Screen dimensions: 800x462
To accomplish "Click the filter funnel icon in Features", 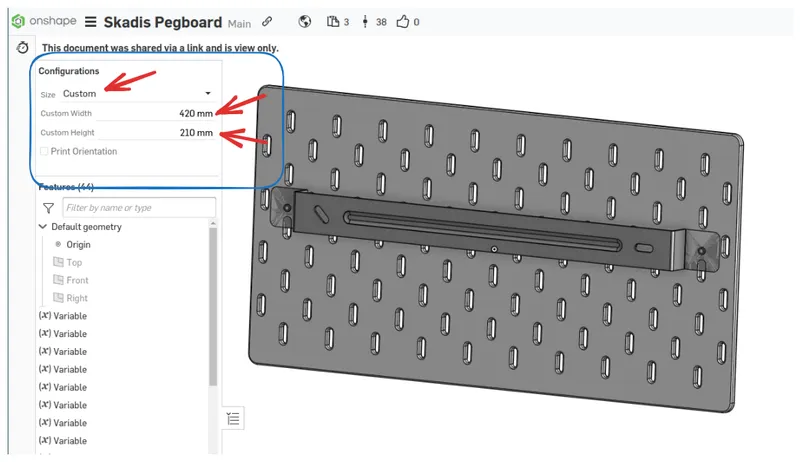I will click(x=48, y=208).
